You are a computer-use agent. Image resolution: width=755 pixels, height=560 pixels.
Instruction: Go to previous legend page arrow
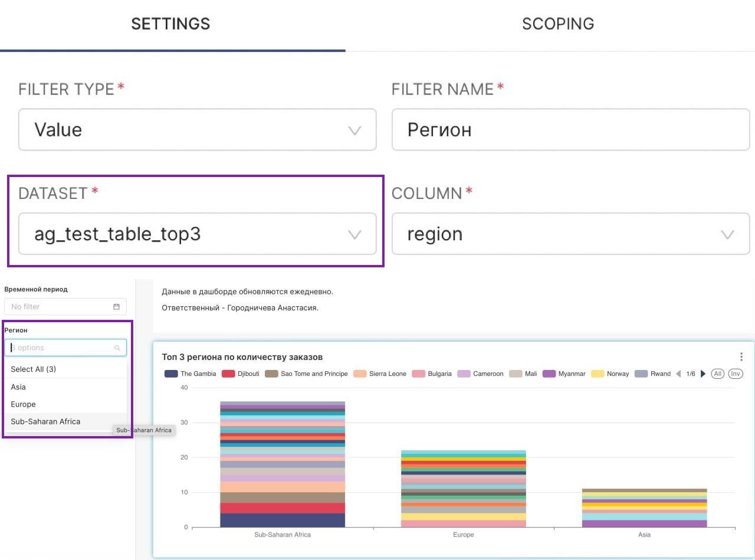click(x=678, y=374)
